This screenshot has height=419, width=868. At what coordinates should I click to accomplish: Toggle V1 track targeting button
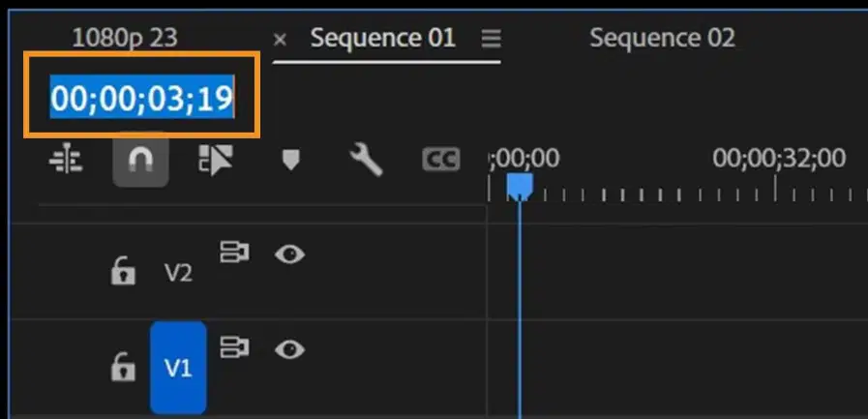click(x=178, y=368)
